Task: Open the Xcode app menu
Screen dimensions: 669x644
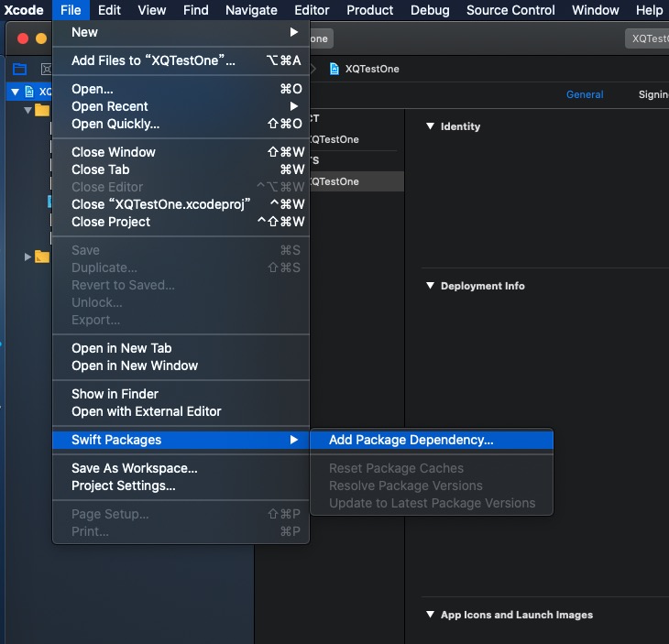Action: click(24, 10)
